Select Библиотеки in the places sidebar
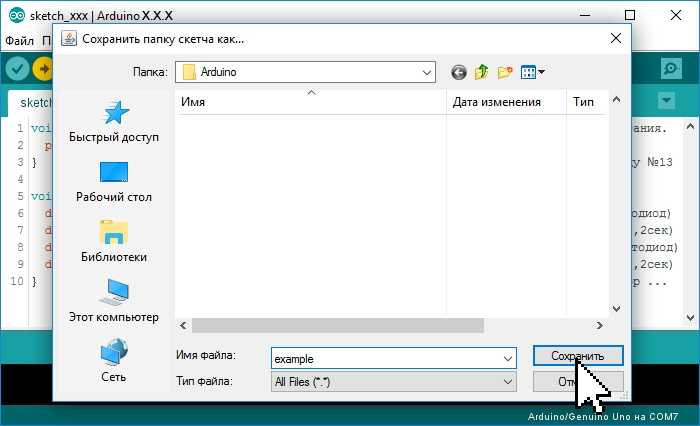 (x=114, y=242)
